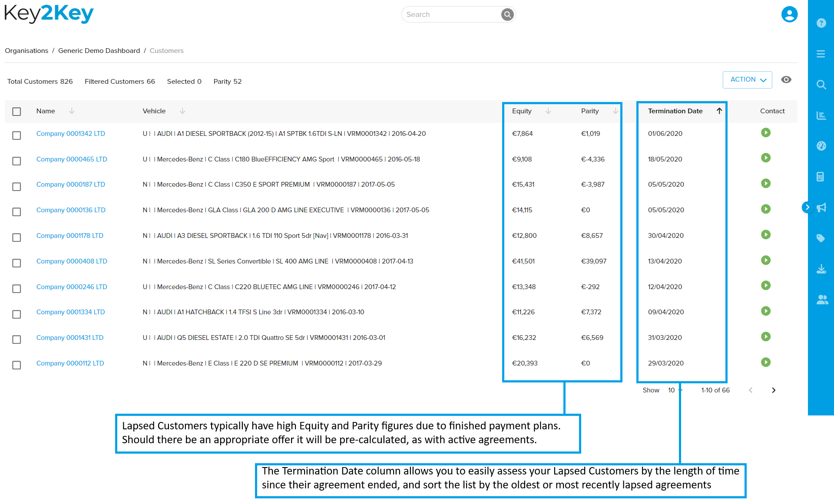The width and height of the screenshot is (834, 504).
Task: Check the box for Company 0001334 LTD
Action: click(x=17, y=314)
